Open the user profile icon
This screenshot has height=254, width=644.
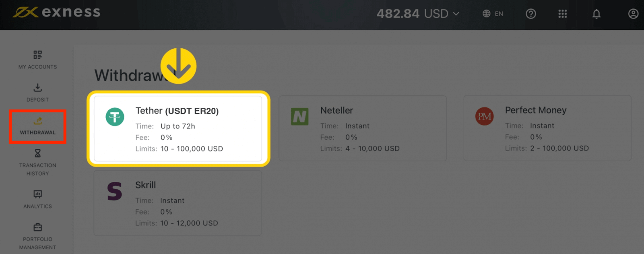633,14
